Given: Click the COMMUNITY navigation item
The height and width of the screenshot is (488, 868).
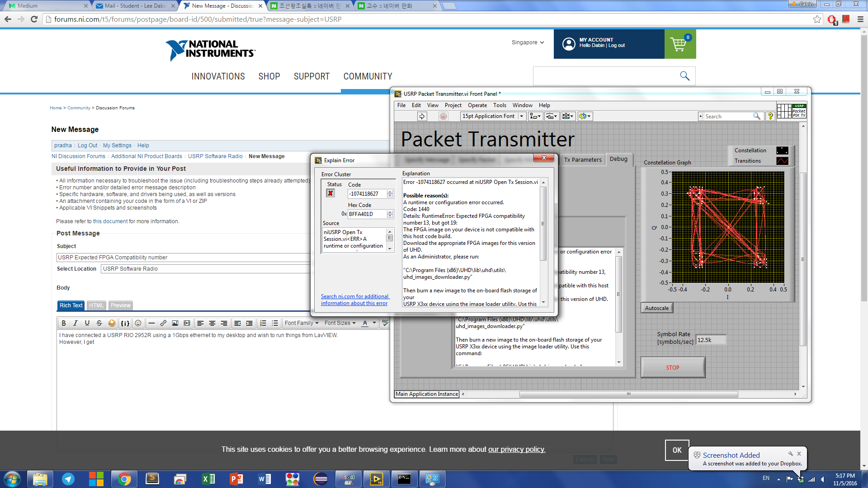Looking at the screenshot, I should click(368, 76).
